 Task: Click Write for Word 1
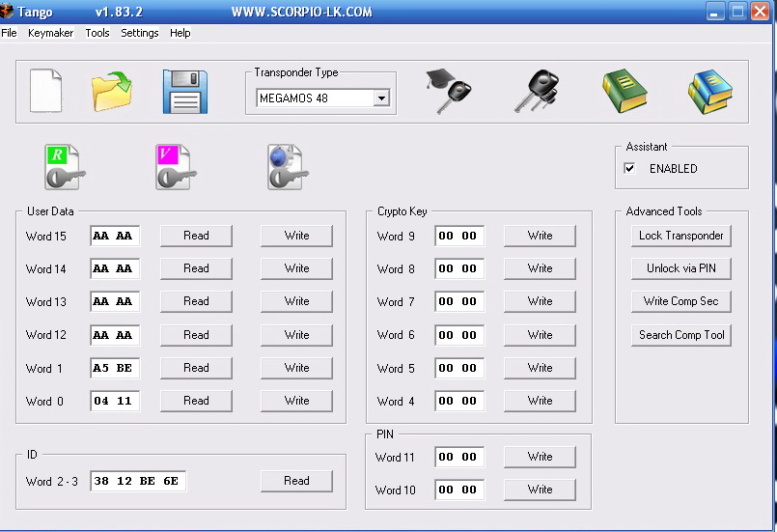tap(297, 368)
